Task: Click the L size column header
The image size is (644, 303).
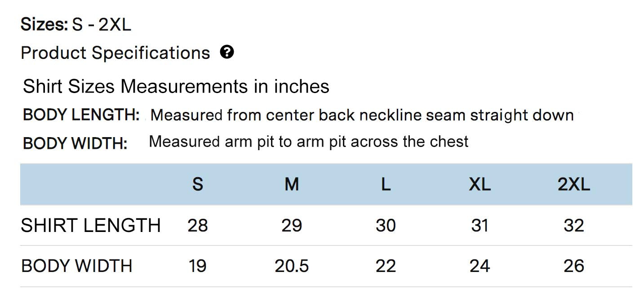Action: tap(386, 184)
